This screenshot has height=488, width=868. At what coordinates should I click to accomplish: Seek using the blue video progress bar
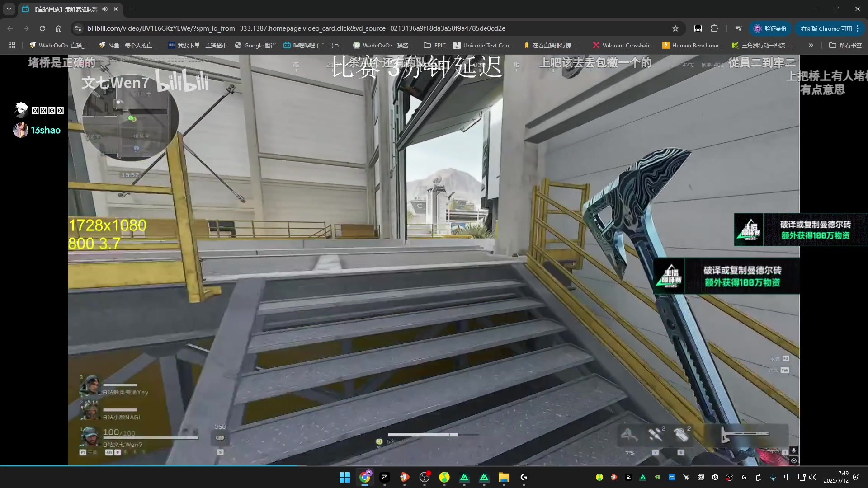click(x=434, y=465)
